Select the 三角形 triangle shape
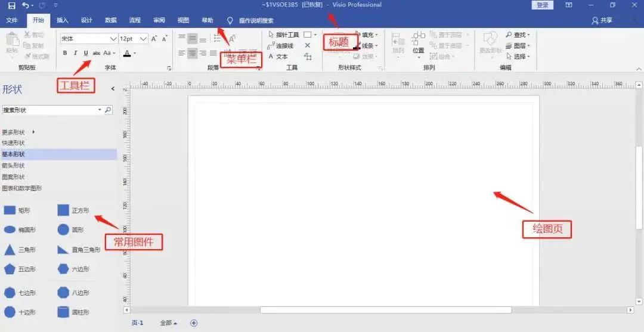This screenshot has width=644, height=332. (10, 250)
